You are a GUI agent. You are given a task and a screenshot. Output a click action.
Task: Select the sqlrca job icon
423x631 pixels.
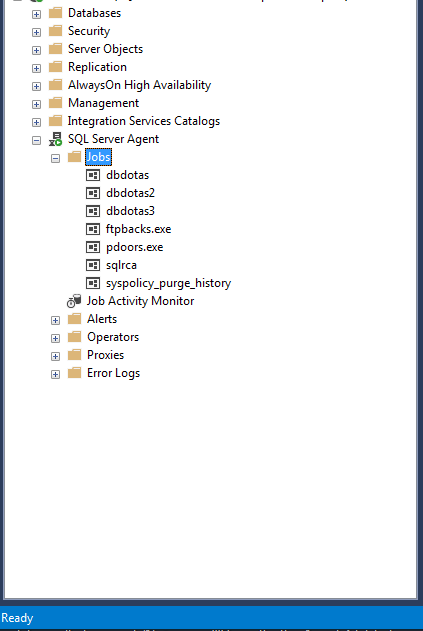93,265
